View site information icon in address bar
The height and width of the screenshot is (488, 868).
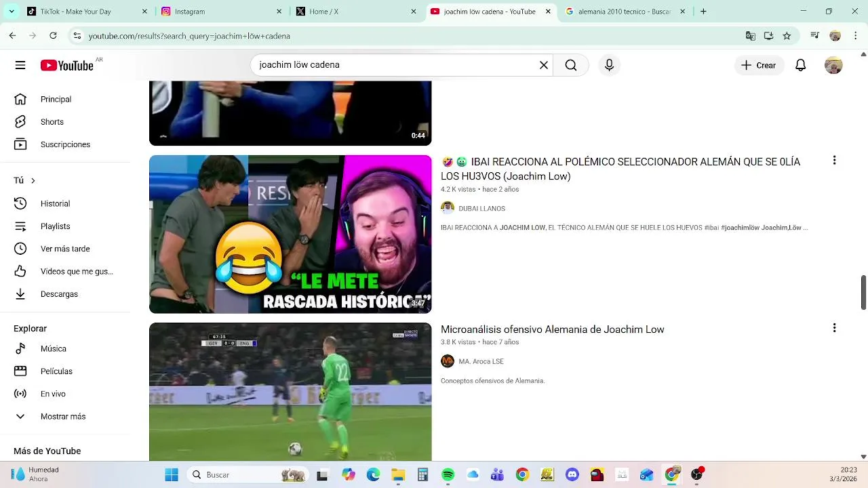tap(77, 36)
